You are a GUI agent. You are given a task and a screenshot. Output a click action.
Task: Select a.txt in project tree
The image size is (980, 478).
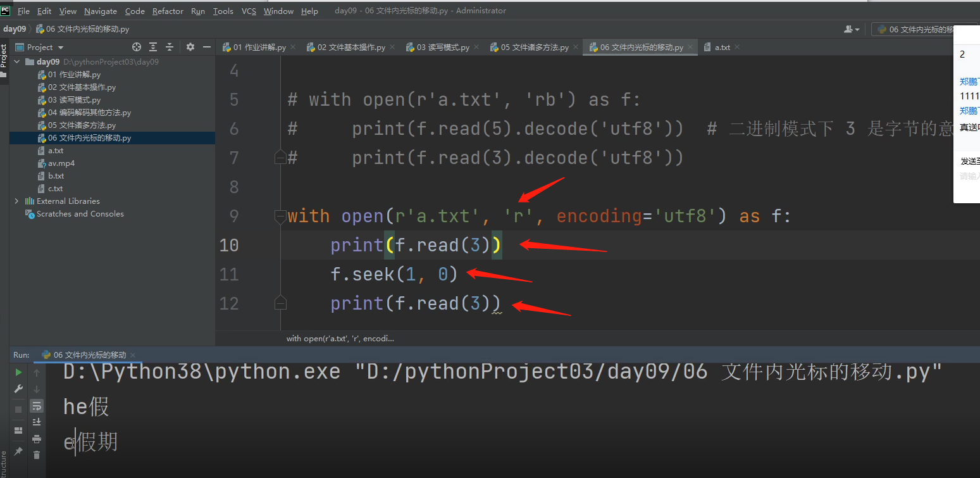112,151
